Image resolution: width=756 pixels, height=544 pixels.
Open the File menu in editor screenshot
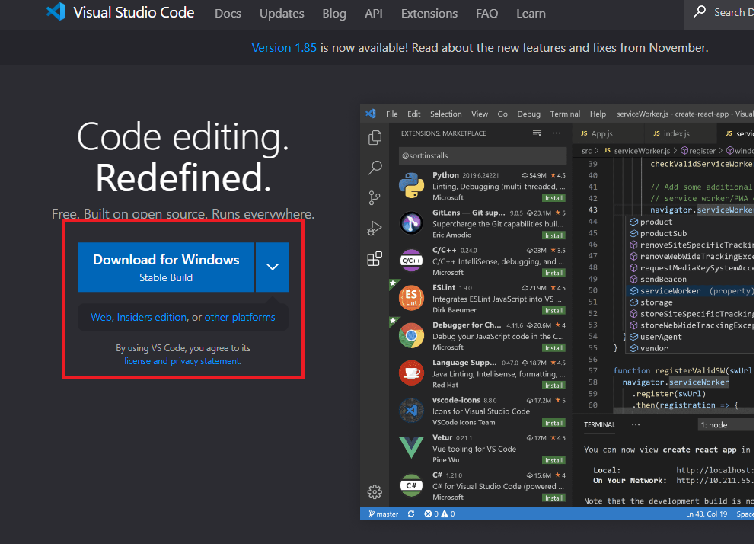point(391,114)
